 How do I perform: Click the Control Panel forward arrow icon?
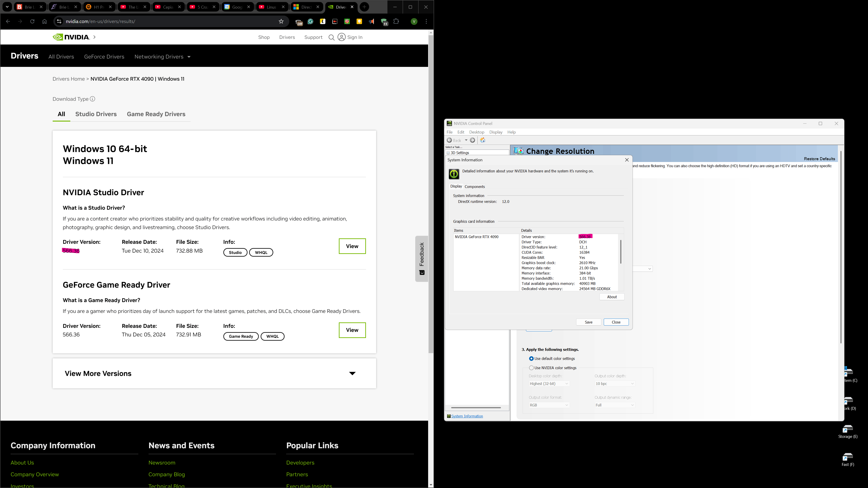pos(472,140)
